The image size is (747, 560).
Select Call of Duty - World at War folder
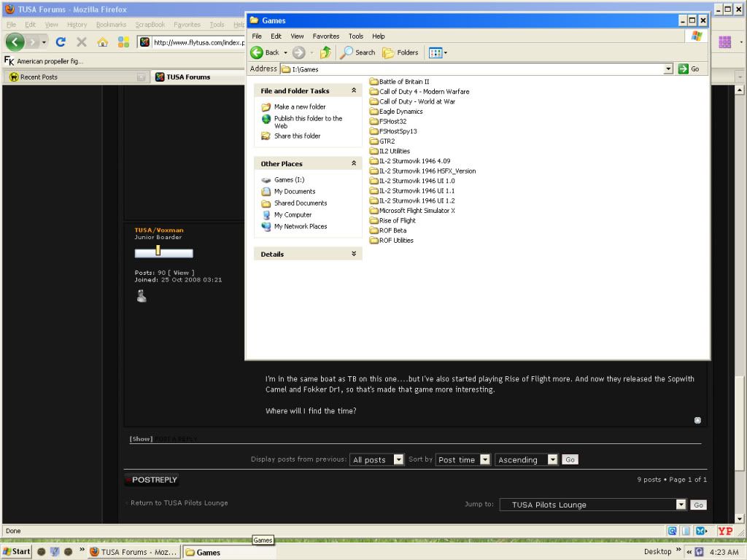(x=417, y=101)
